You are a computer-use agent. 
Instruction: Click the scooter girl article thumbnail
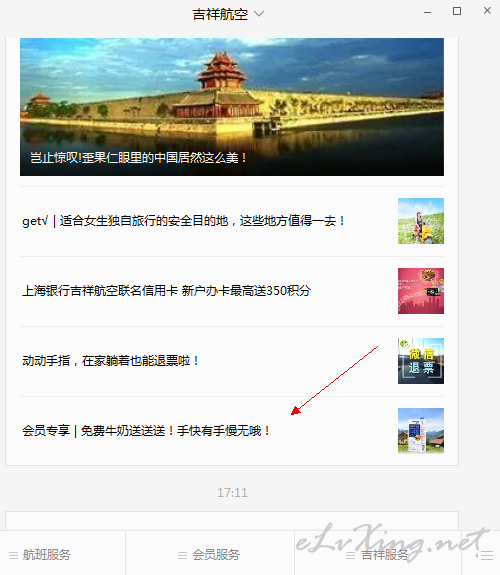(421, 221)
